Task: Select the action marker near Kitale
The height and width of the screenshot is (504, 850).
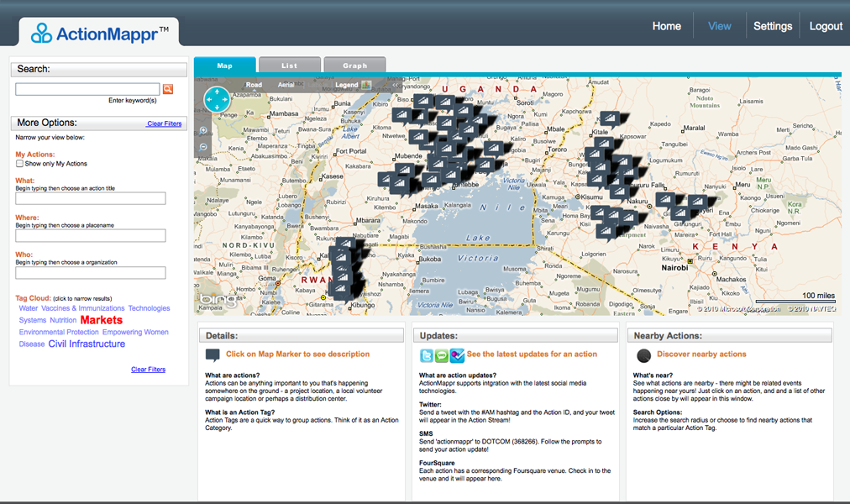Action: click(x=611, y=118)
